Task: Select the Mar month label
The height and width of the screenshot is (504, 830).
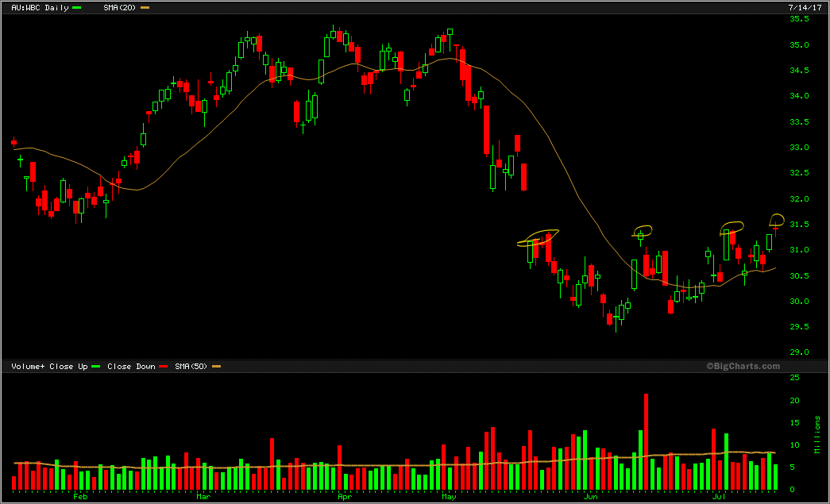Action: pyautogui.click(x=203, y=497)
